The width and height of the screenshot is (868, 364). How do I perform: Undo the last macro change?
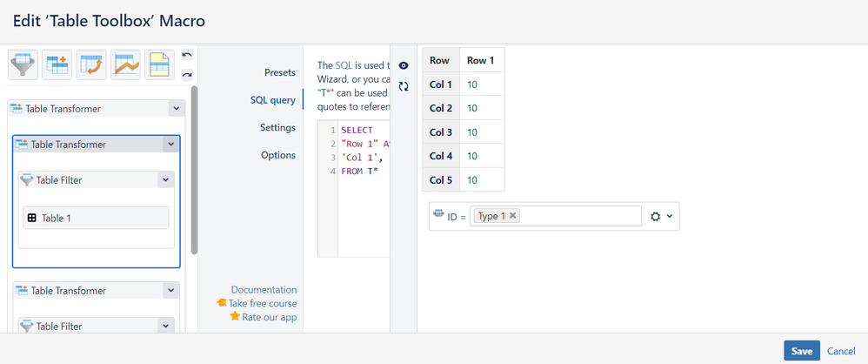(187, 56)
